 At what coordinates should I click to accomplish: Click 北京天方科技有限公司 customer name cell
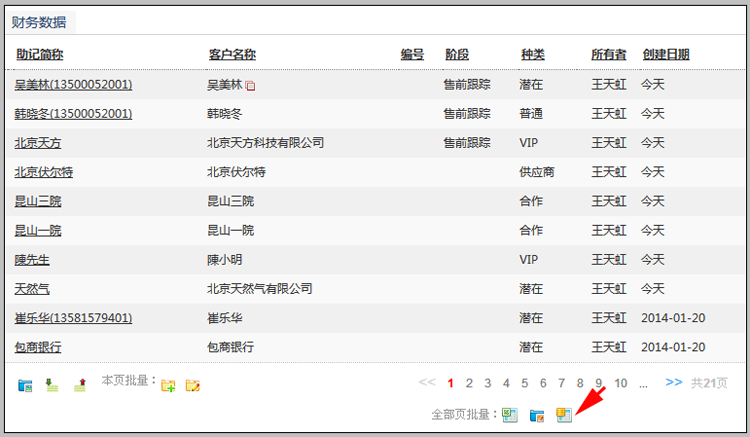tap(265, 143)
